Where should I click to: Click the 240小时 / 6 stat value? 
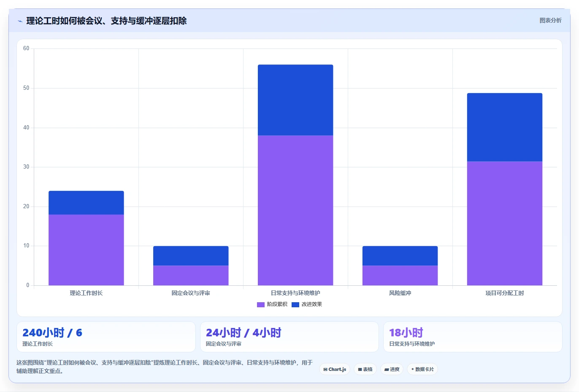click(52, 333)
